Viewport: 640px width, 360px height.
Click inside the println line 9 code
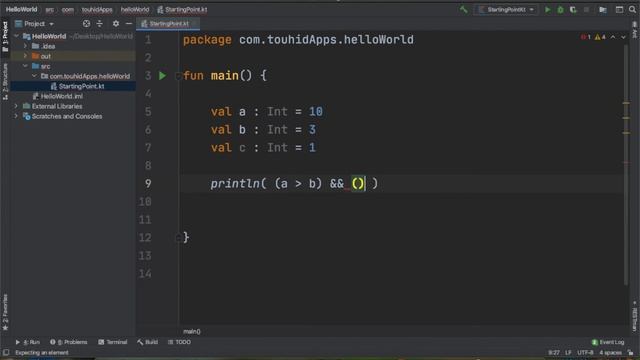click(294, 184)
